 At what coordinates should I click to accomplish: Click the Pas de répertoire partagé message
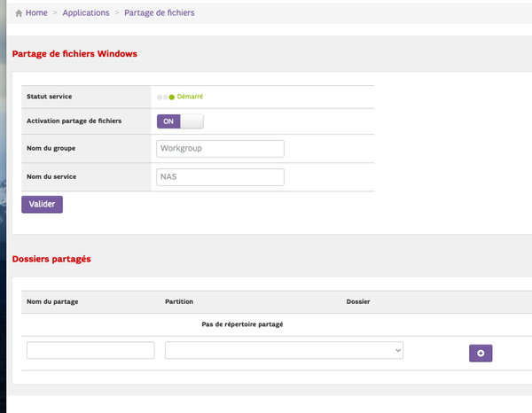coord(242,324)
